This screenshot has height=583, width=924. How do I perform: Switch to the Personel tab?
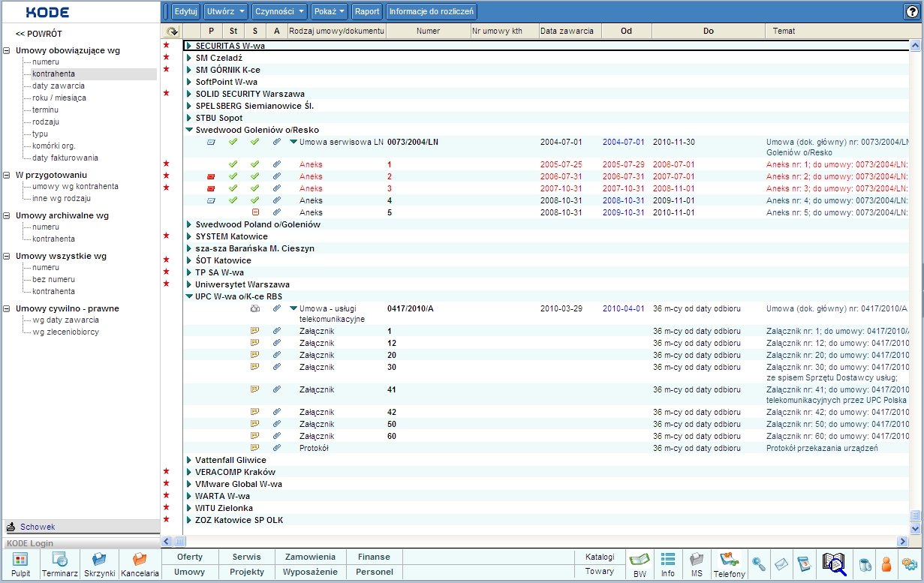[x=374, y=572]
